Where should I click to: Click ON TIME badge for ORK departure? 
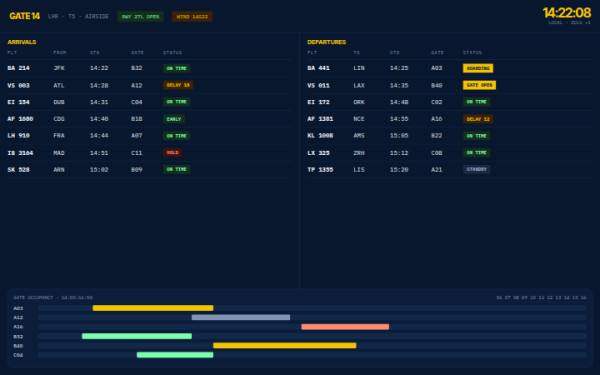(476, 102)
